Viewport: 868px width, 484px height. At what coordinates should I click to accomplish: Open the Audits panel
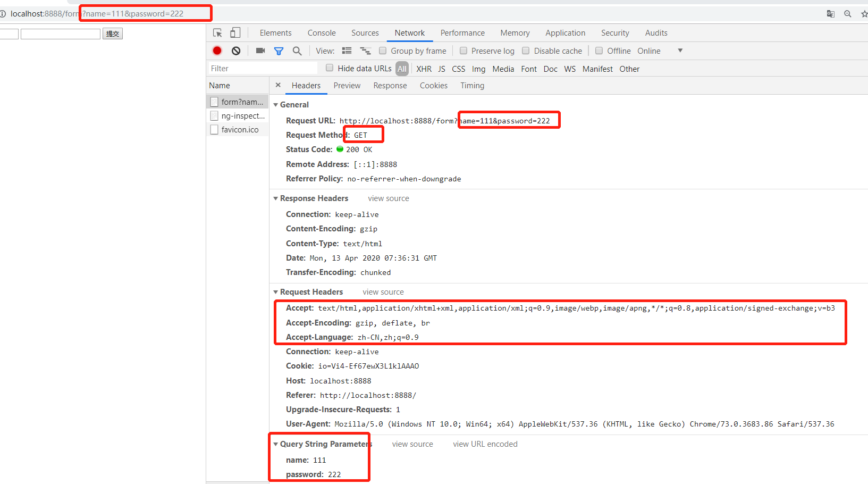pos(656,33)
